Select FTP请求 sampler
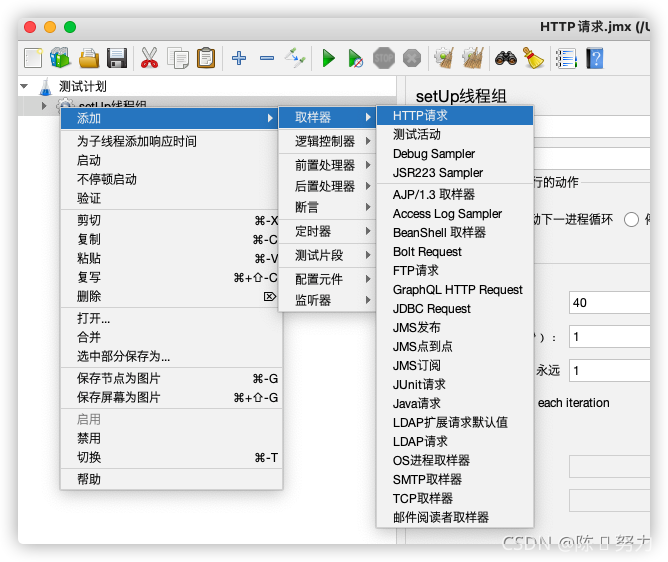Viewport: 668px width, 562px height. pos(455,271)
